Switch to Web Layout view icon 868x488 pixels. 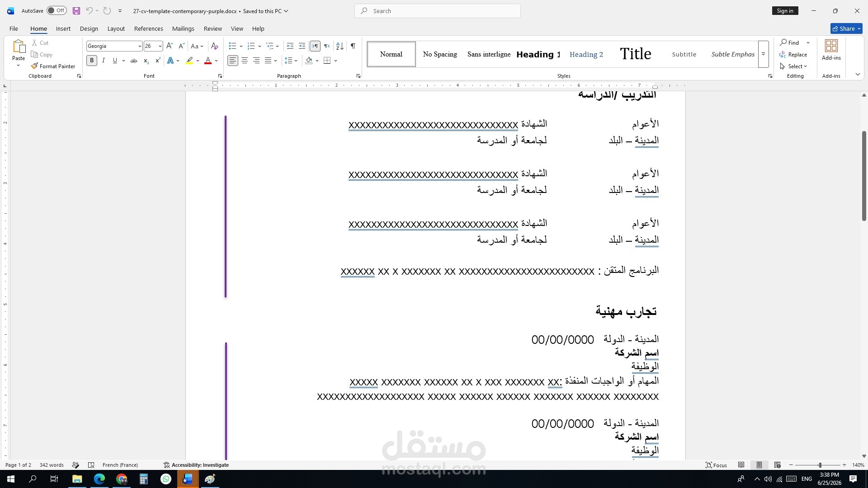778,465
